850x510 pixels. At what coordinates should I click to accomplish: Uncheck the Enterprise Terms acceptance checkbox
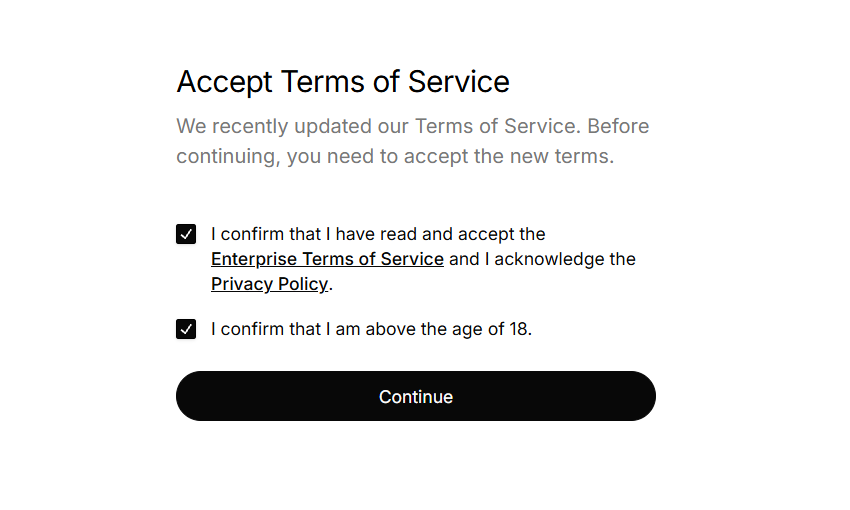pyautogui.click(x=186, y=234)
